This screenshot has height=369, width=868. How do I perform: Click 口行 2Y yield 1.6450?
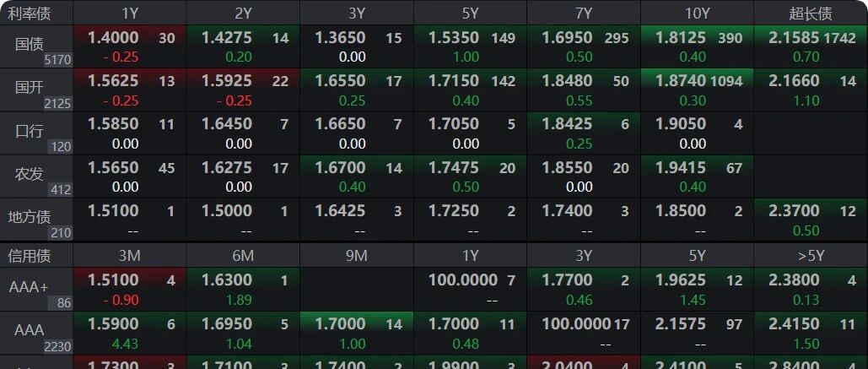tap(227, 123)
